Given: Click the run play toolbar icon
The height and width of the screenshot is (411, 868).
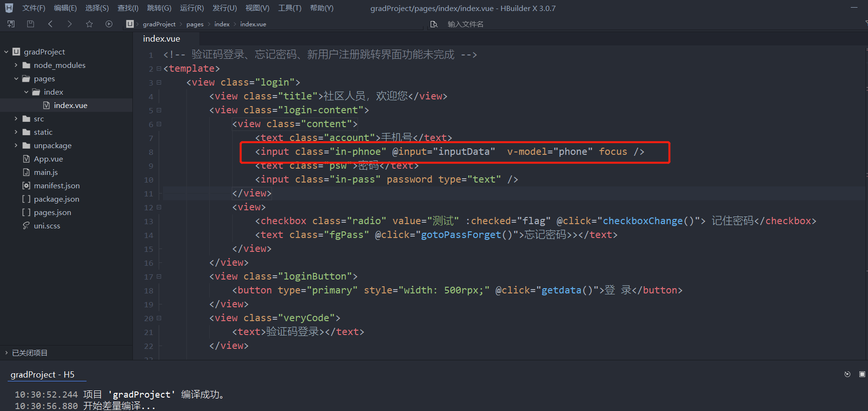Looking at the screenshot, I should click(109, 24).
